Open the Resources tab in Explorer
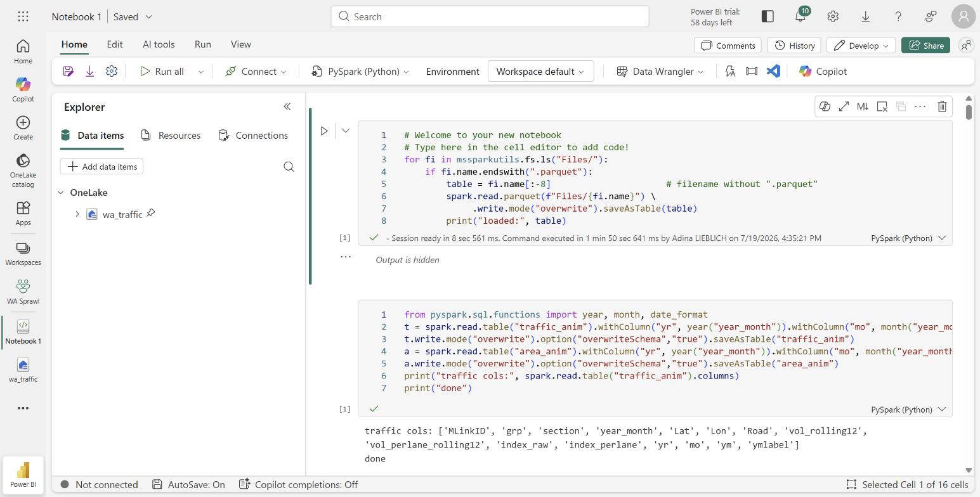Viewport: 980px width, 497px height. coord(171,135)
